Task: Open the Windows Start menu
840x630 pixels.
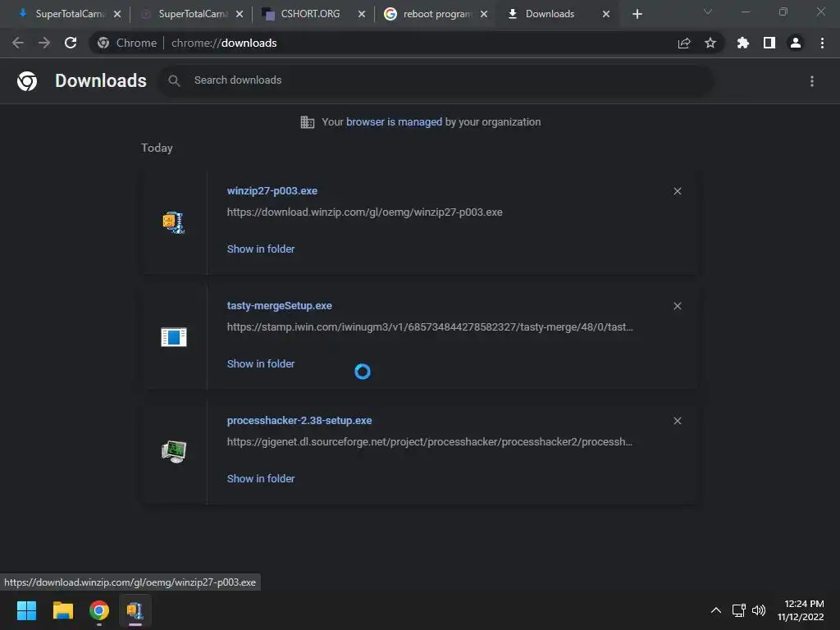Action: pos(27,610)
